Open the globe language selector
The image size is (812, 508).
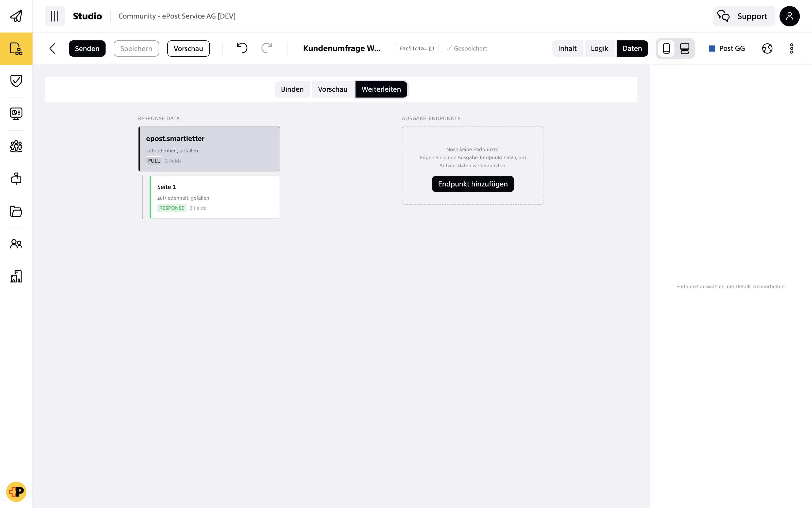767,48
